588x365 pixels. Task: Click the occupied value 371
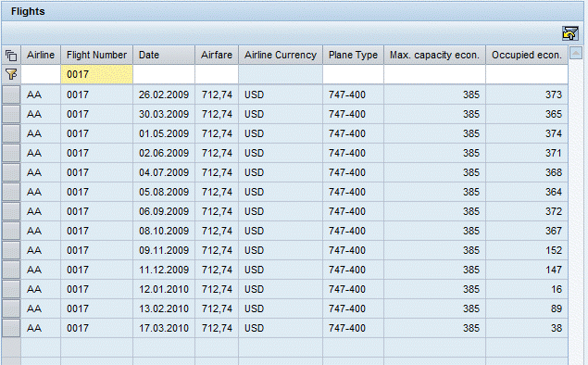coord(554,153)
